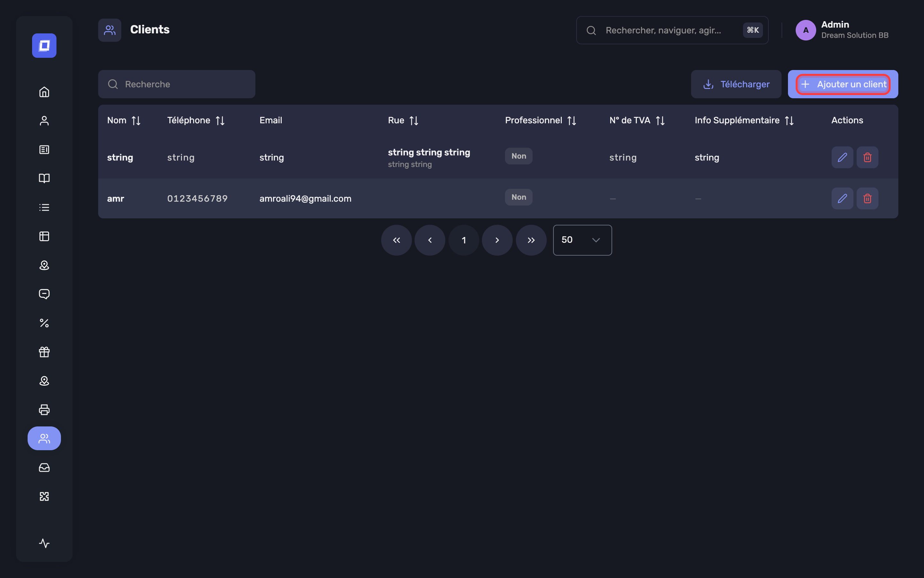
Task: Select page 1 in pagination
Action: tap(464, 240)
